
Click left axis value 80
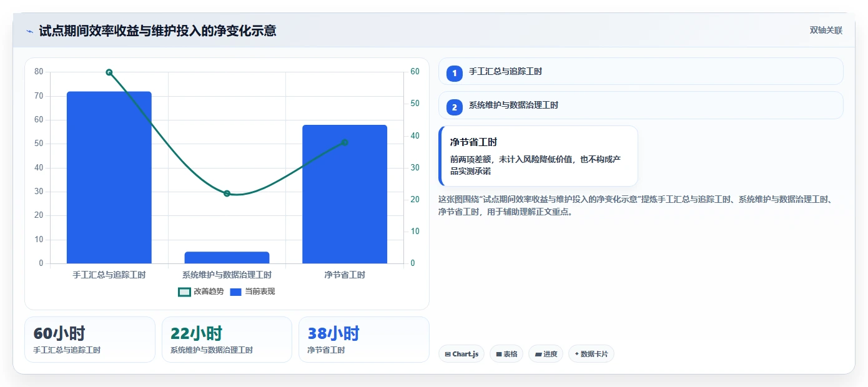tap(39, 72)
